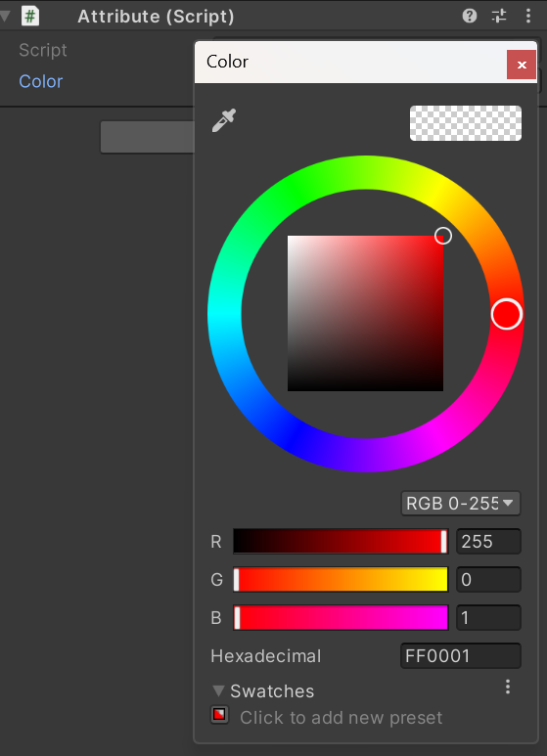The width and height of the screenshot is (547, 756).
Task: Click the saturation-brightness square handle
Action: (x=443, y=236)
